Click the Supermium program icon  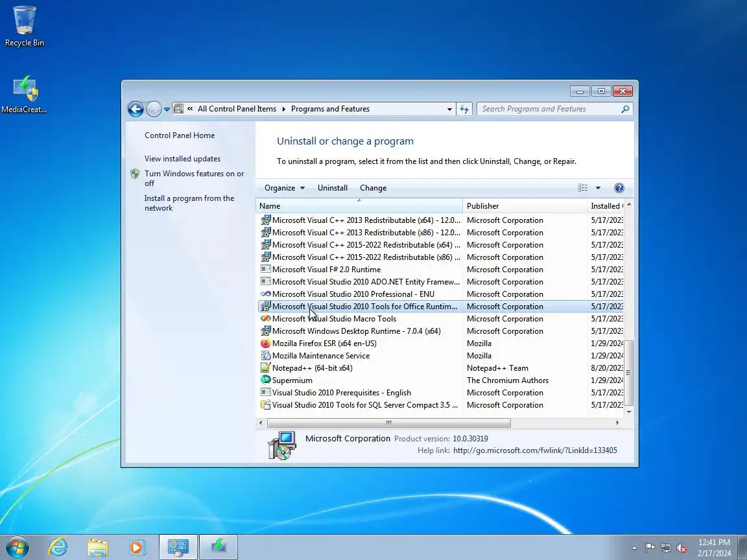[266, 380]
